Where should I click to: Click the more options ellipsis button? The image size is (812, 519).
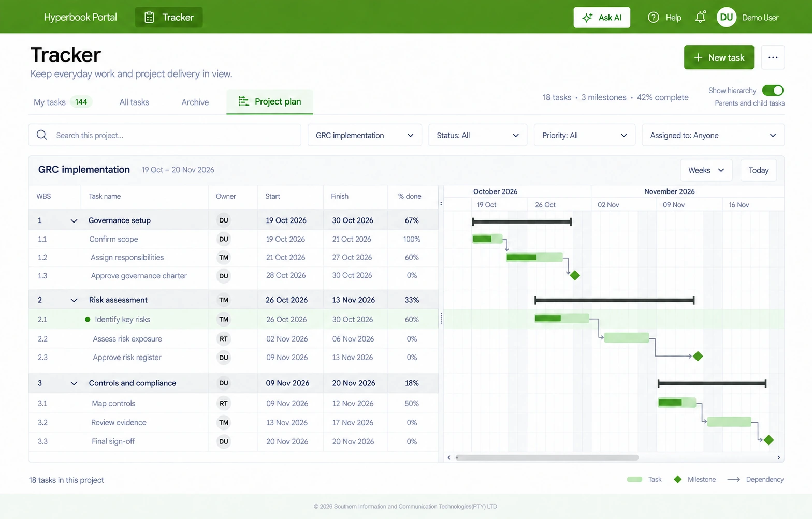pos(773,57)
